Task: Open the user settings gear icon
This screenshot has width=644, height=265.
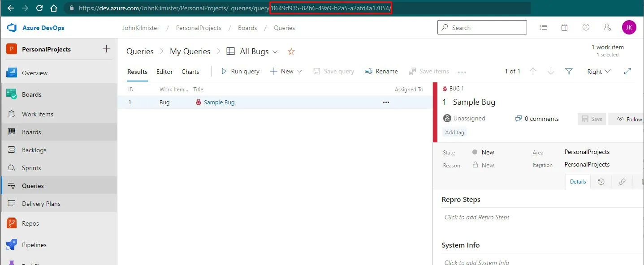Action: pos(607,27)
